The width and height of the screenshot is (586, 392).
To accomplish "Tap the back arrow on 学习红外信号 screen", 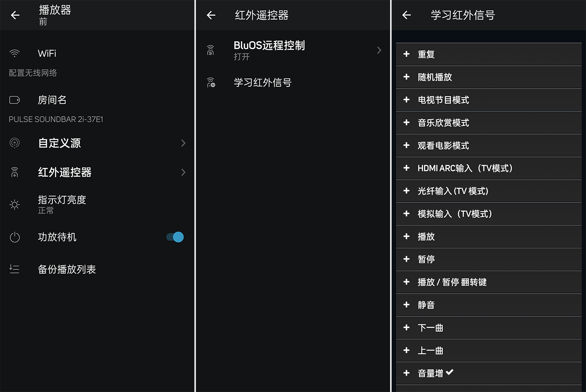I will (406, 15).
